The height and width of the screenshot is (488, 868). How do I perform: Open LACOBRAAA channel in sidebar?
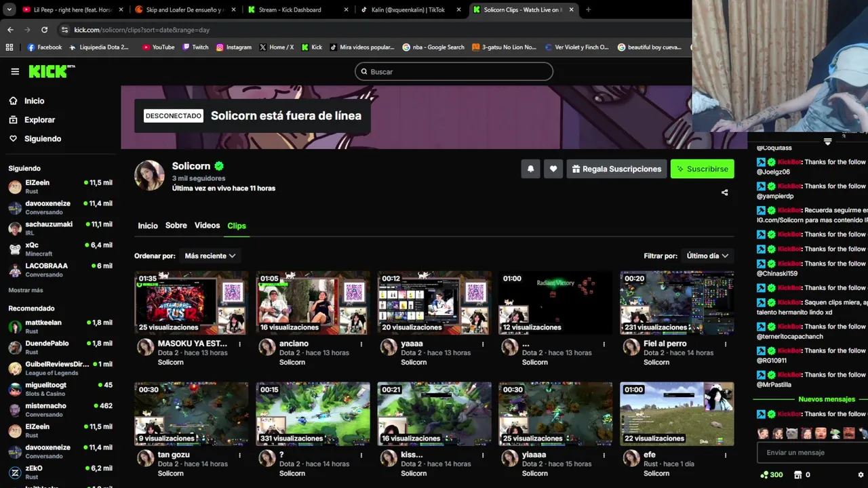(60, 270)
